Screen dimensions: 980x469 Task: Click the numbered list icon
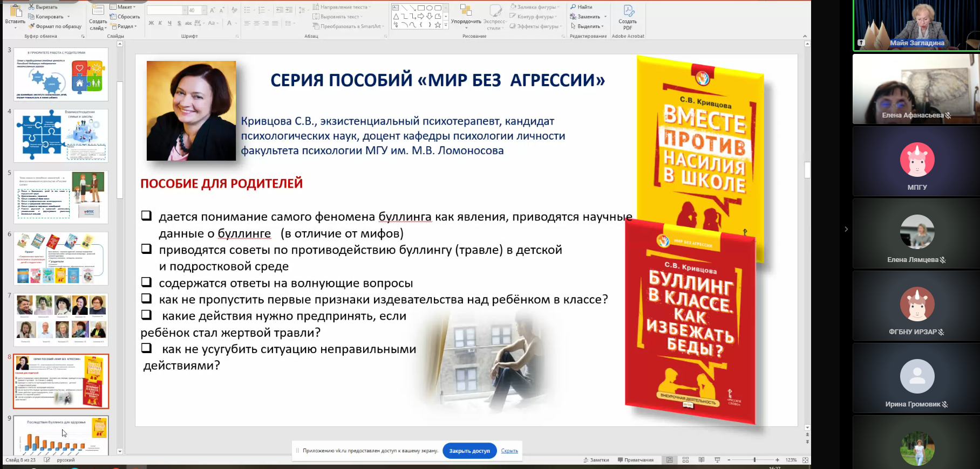[x=261, y=10]
